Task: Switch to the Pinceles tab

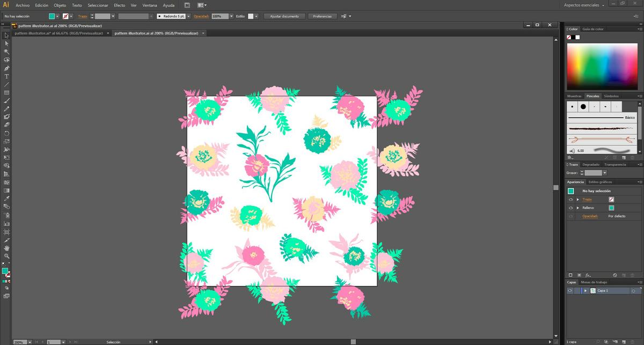Action: tap(593, 97)
